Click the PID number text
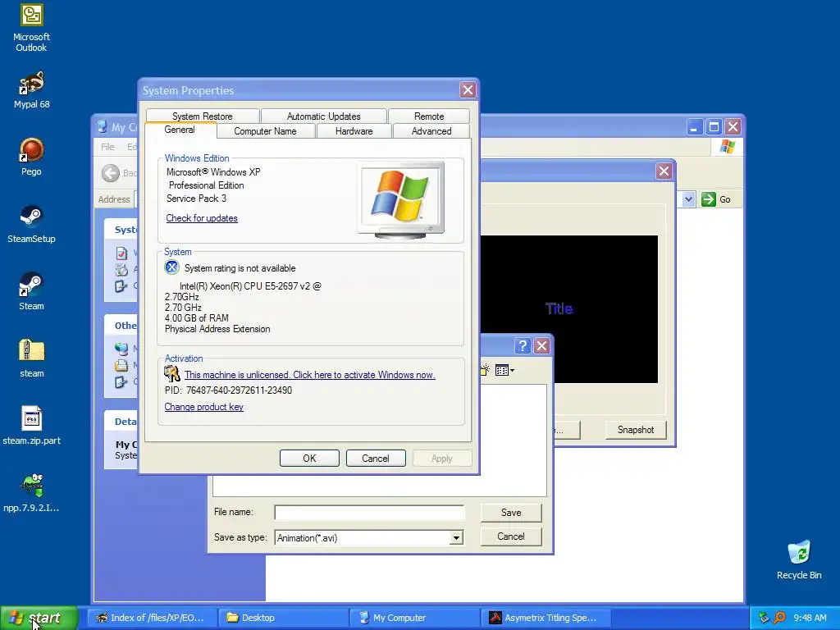 coord(228,390)
